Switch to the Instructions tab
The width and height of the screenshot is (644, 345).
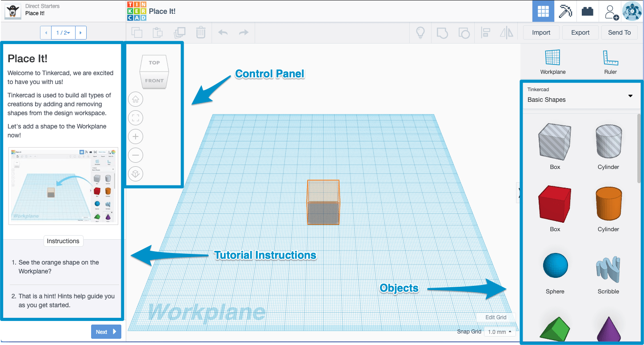coord(63,241)
